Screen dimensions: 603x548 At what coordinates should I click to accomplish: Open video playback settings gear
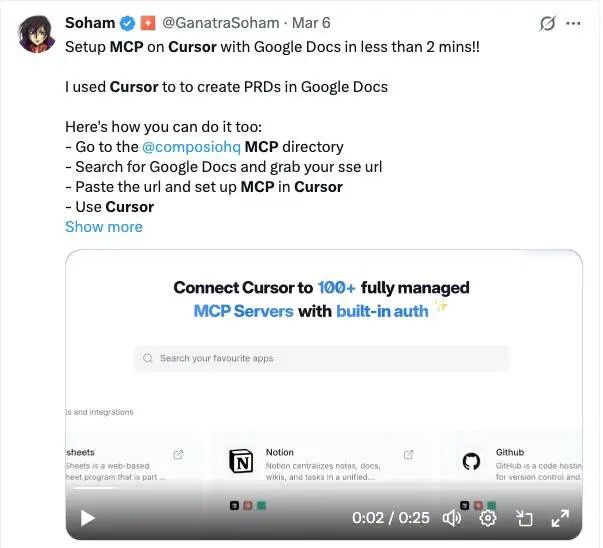click(x=488, y=518)
